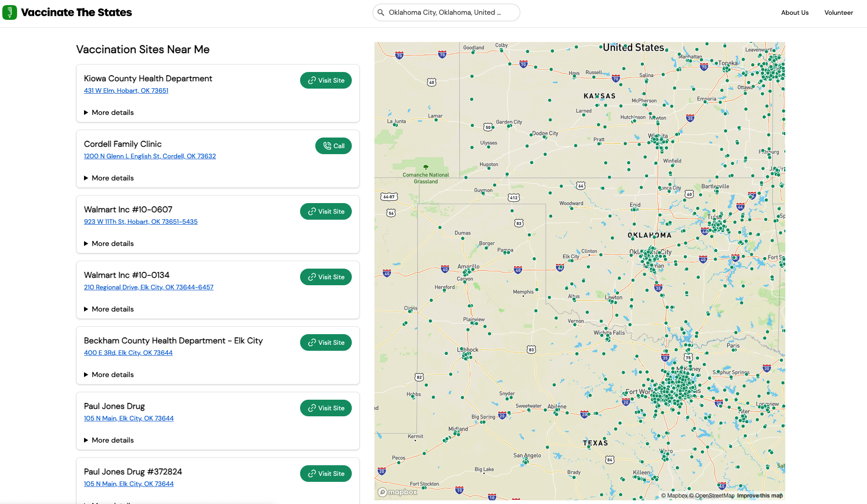Click the OpenStreetMap attribution link
867x504 pixels.
[712, 496]
